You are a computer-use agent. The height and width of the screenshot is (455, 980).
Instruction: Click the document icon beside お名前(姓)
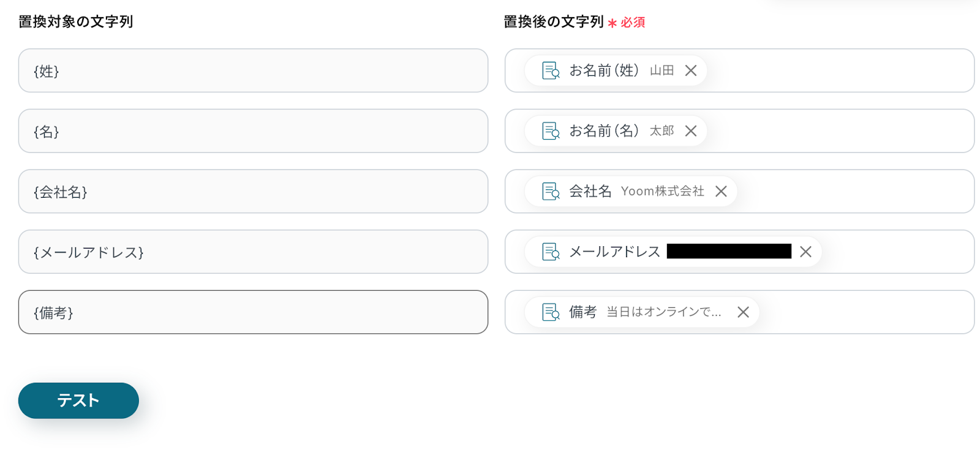[x=551, y=70]
